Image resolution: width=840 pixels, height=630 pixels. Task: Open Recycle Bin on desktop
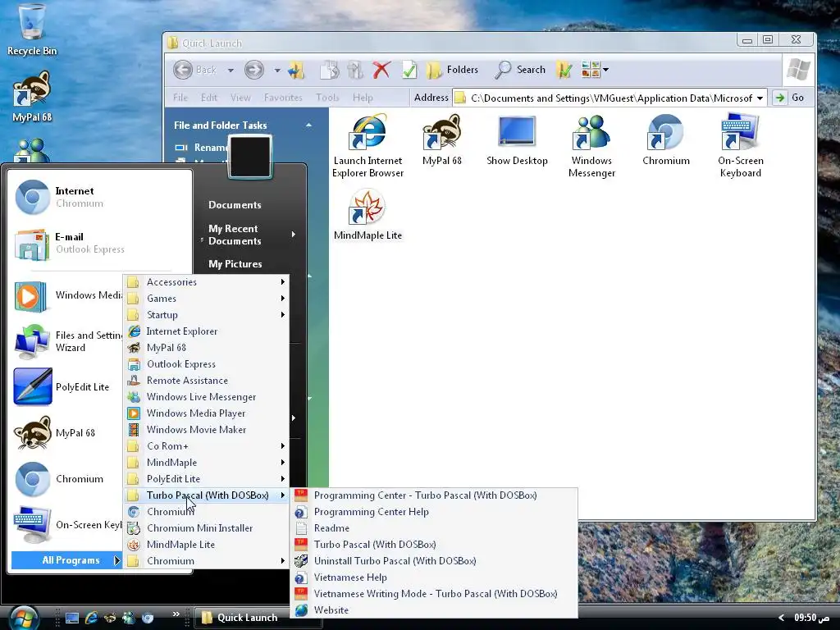[32, 30]
